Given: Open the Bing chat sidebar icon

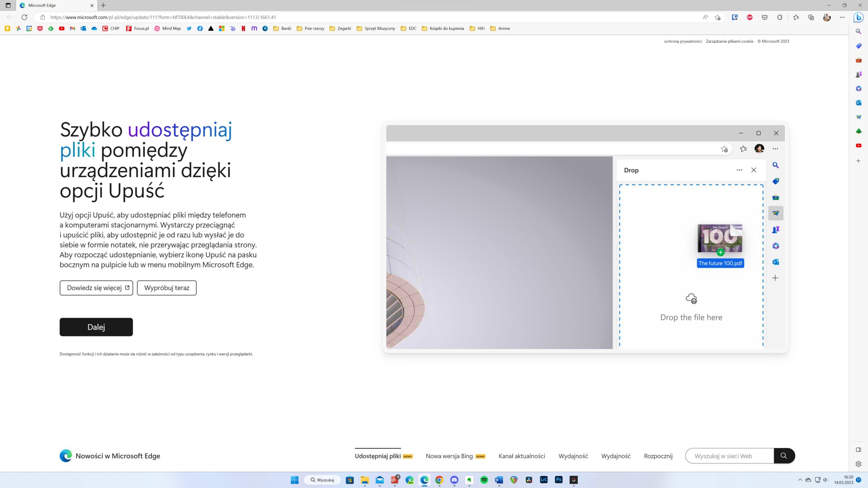Looking at the screenshot, I should pos(858,17).
